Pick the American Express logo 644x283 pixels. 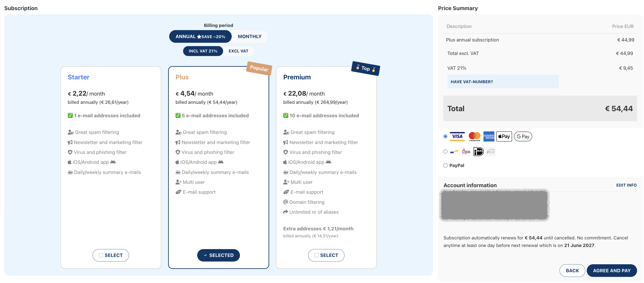pos(488,136)
